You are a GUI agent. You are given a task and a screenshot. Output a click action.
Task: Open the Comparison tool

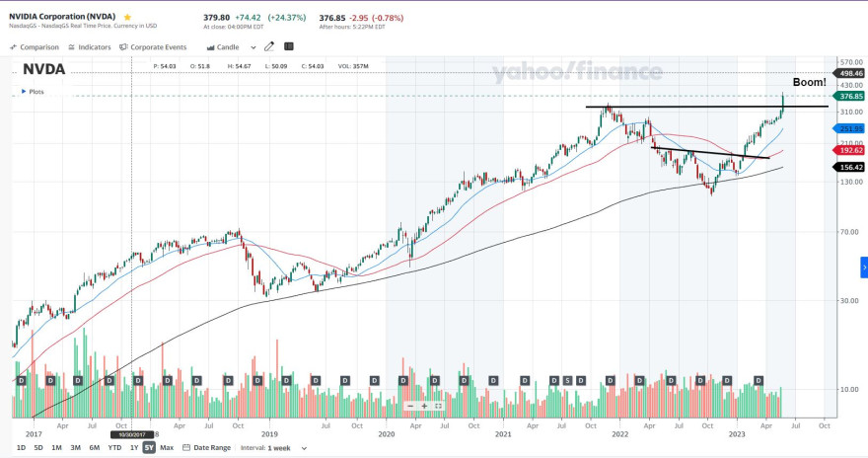coord(35,47)
